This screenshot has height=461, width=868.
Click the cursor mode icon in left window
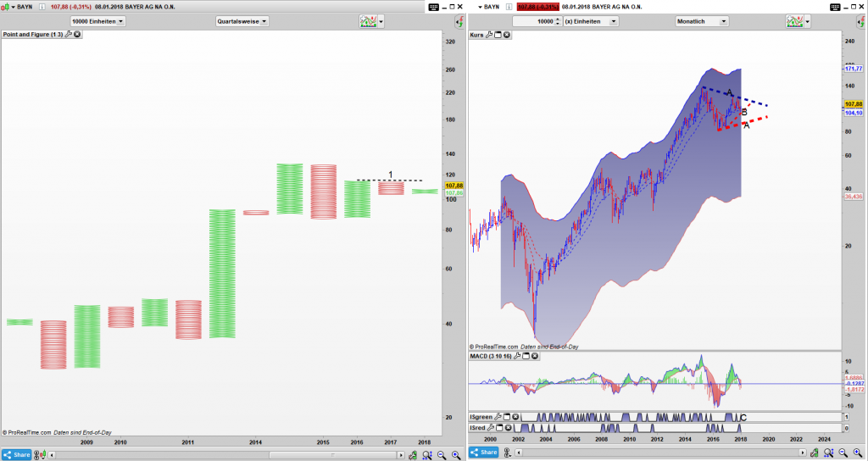coord(40,455)
